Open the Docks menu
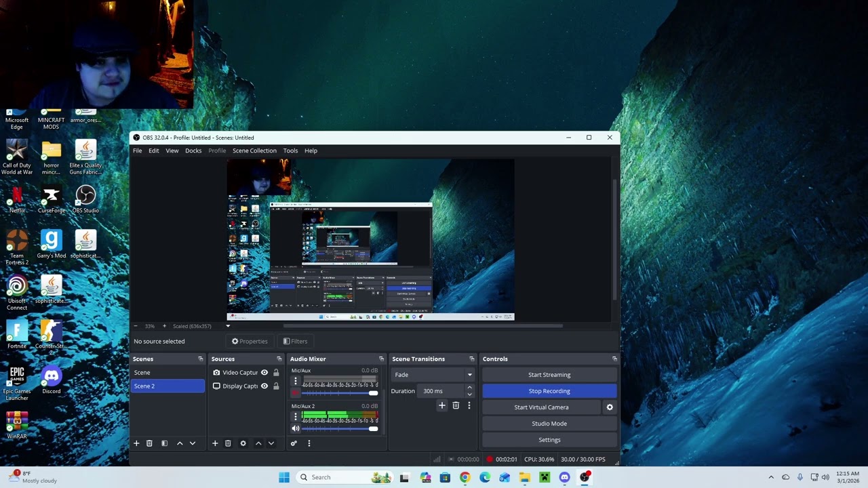The height and width of the screenshot is (488, 868). pyautogui.click(x=193, y=150)
